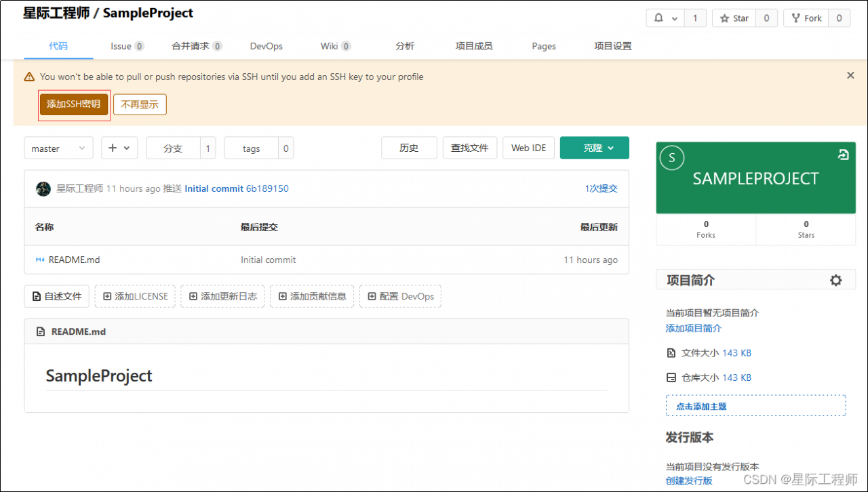Switch to the 代码 tab

(58, 46)
